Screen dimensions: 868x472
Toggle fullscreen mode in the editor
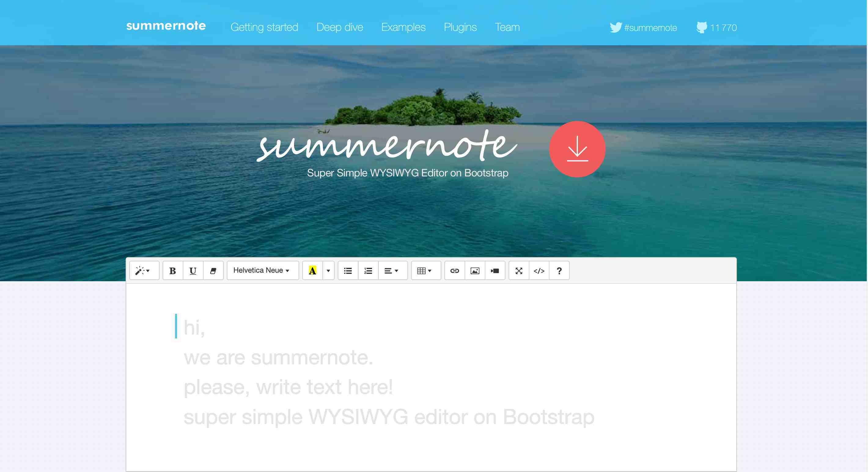pos(519,270)
